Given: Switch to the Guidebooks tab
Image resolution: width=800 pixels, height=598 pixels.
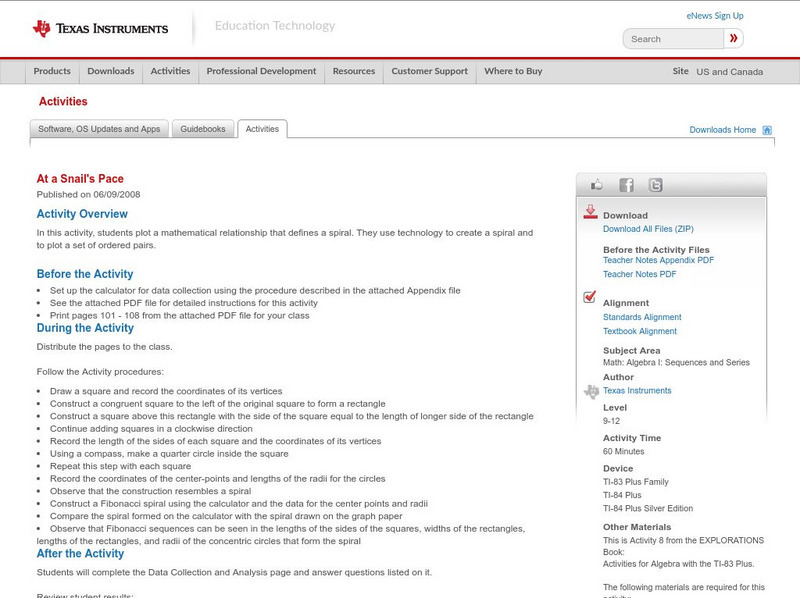Looking at the screenshot, I should tap(203, 129).
